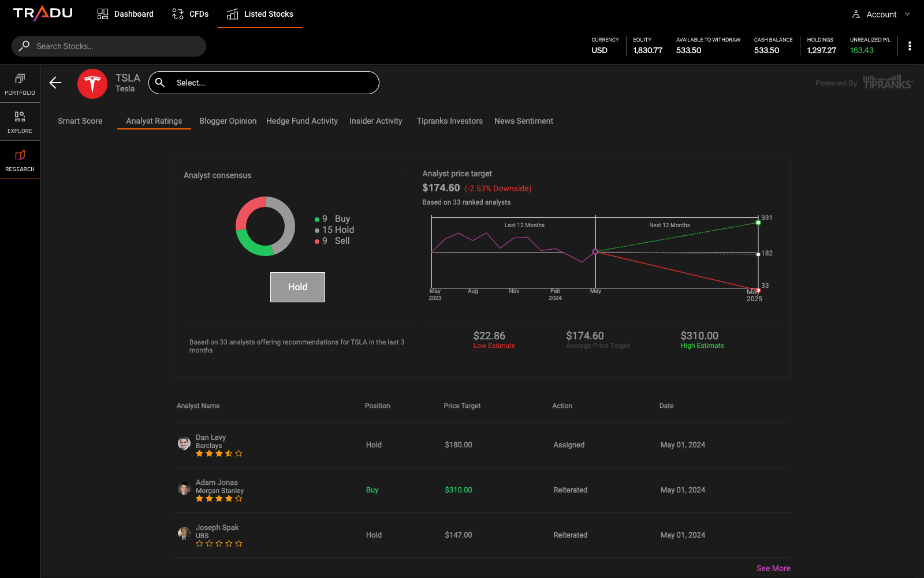Viewport: 924px width, 578px height.
Task: Click the red Sell legend dot
Action: [317, 242]
